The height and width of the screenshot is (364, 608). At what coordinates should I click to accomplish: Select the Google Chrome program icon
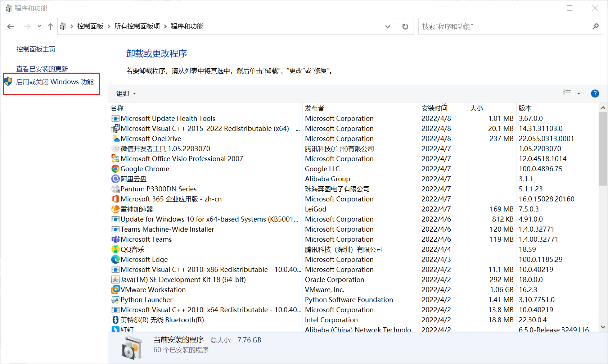coord(115,168)
